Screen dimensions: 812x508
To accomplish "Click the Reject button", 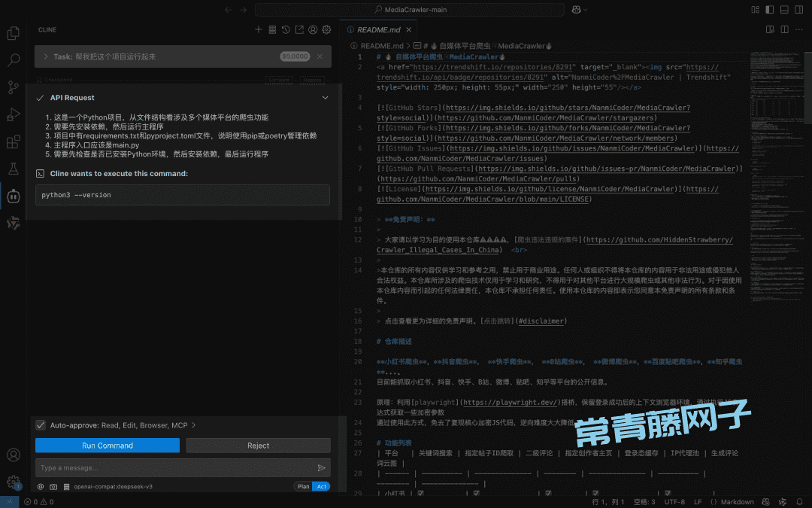I will [258, 446].
